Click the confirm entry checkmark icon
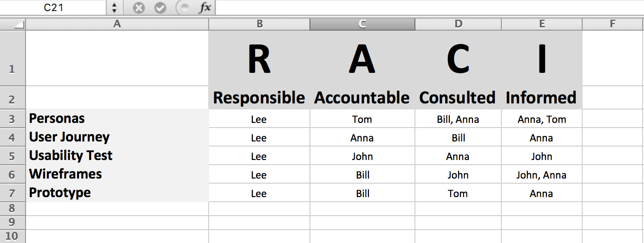 (x=160, y=8)
